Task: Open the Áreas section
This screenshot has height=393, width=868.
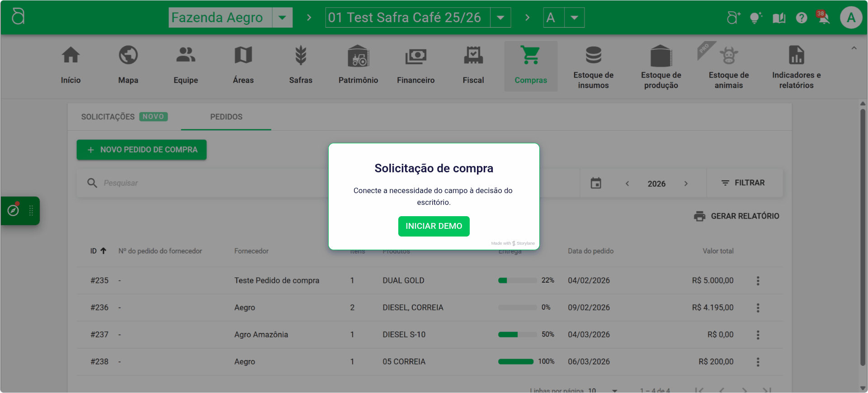Action: point(243,66)
